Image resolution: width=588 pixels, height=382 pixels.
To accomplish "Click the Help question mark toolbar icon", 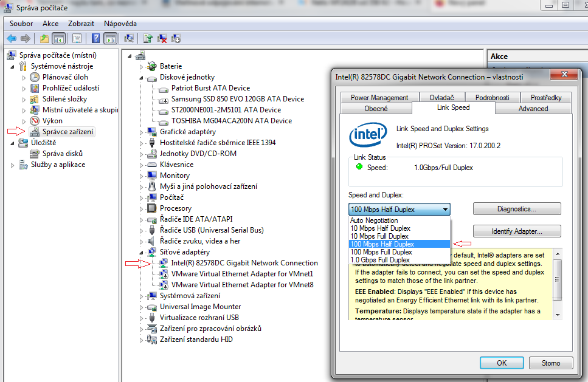I will point(95,39).
